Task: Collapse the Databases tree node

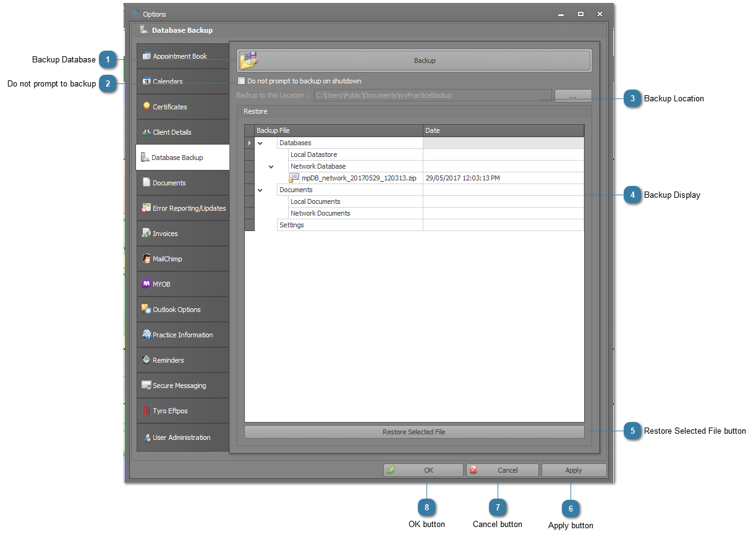Action: [x=260, y=143]
